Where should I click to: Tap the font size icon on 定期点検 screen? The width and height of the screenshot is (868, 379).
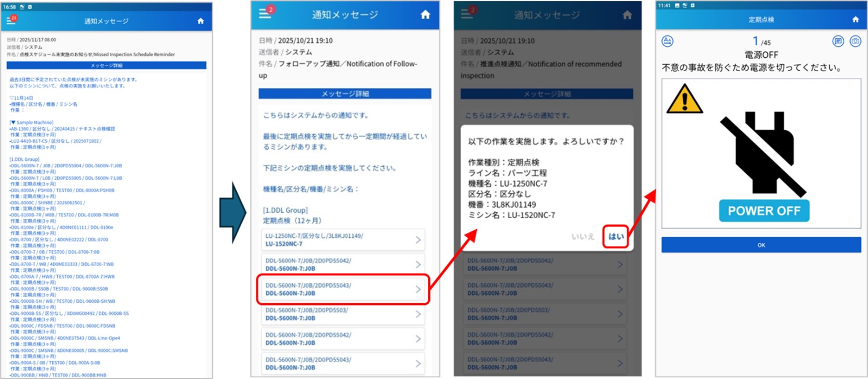(x=668, y=41)
